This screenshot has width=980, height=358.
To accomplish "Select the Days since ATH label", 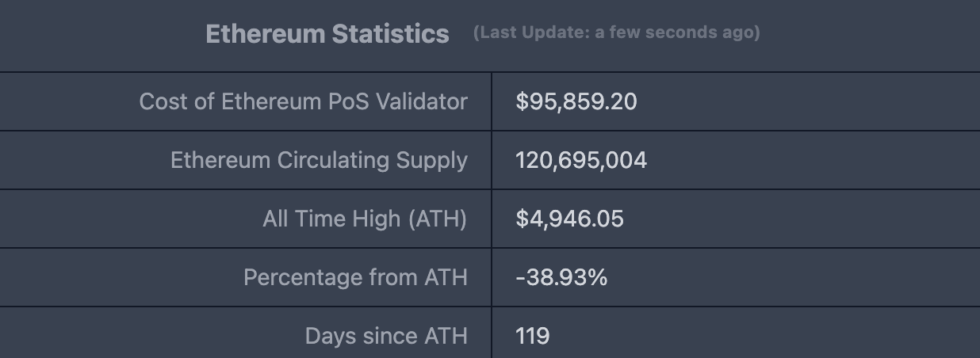I will tap(386, 336).
